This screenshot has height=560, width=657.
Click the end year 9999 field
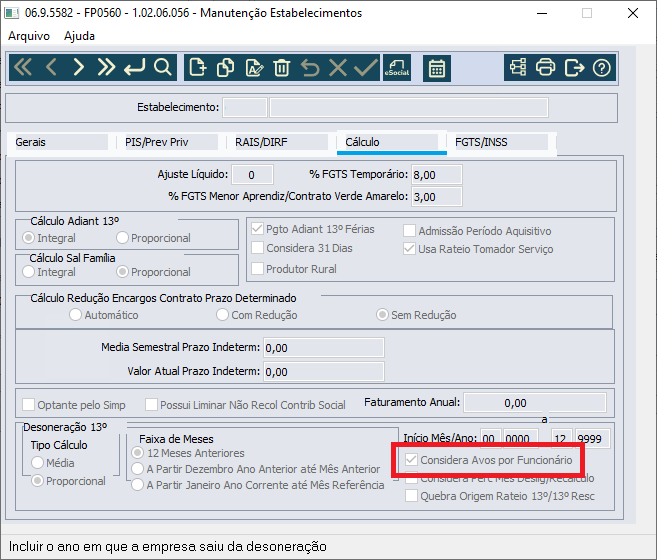(x=592, y=438)
